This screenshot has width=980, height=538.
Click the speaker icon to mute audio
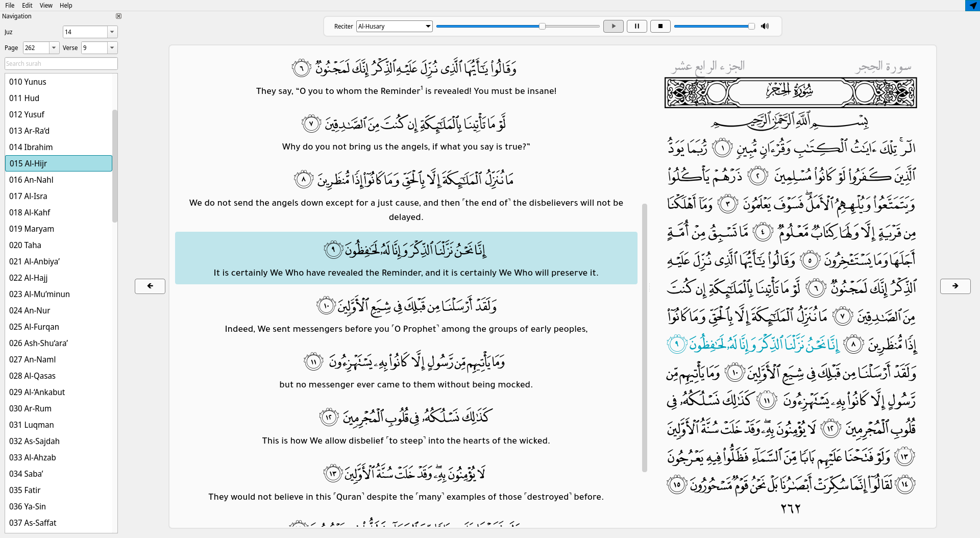(x=765, y=26)
